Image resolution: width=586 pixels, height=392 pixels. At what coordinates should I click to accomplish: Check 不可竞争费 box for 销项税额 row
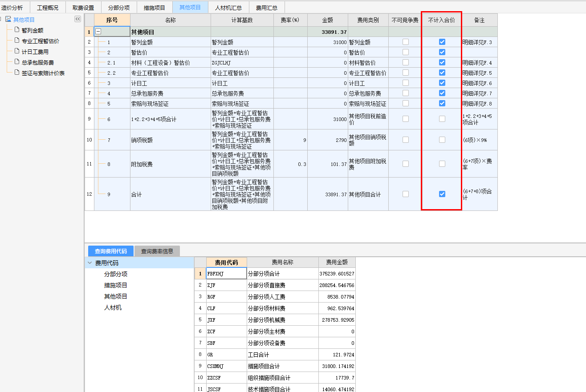click(405, 140)
